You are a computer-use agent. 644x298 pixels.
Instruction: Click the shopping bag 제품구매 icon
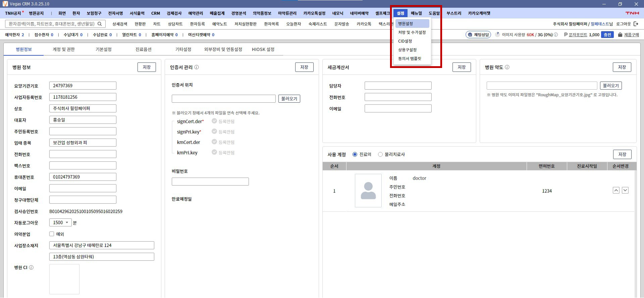point(620,35)
